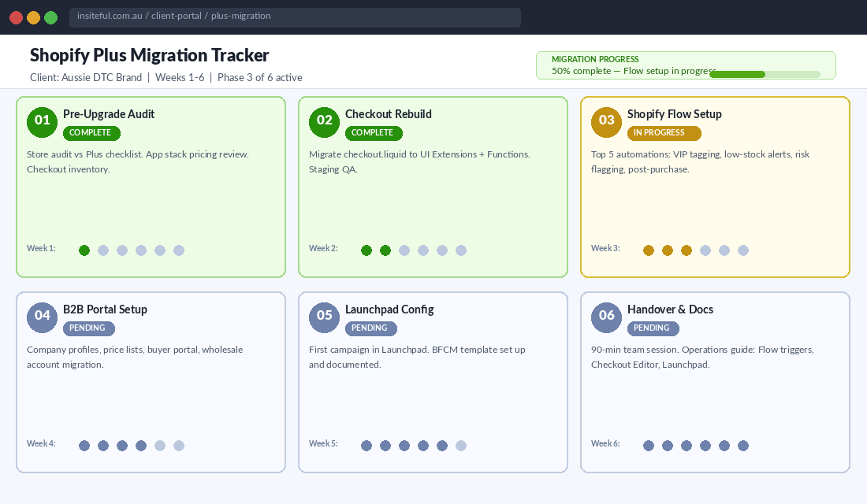Click the 01 Pre-Upgrade Audit number badge
The image size is (867, 504).
click(x=42, y=122)
